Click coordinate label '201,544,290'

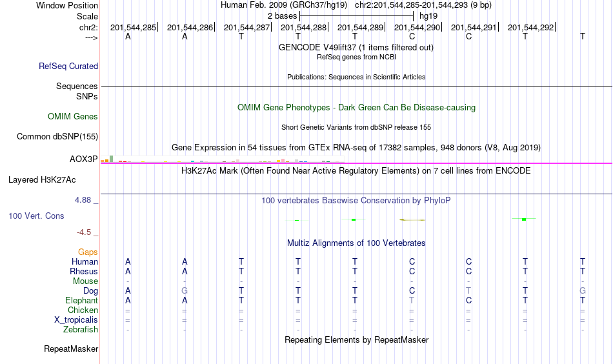pos(417,27)
